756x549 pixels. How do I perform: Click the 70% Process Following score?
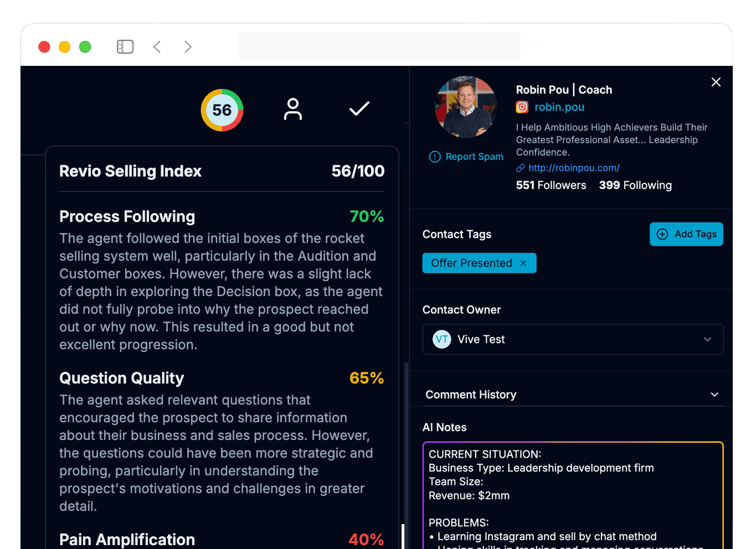(x=367, y=216)
